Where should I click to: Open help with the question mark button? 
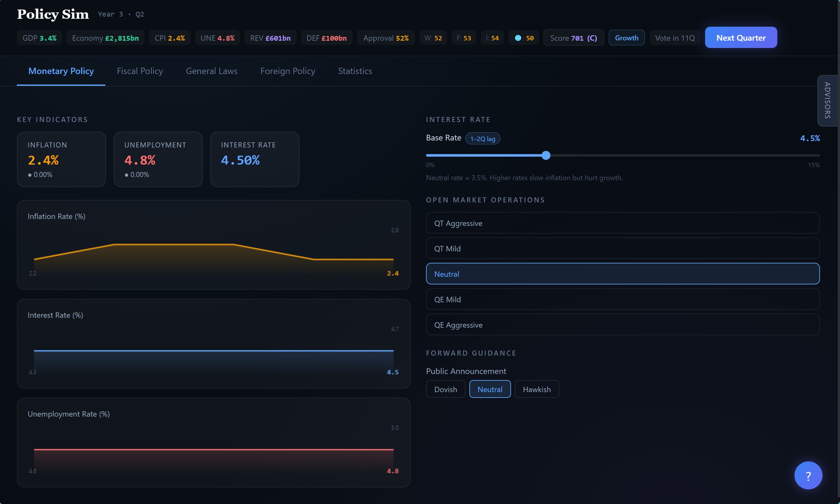point(808,475)
